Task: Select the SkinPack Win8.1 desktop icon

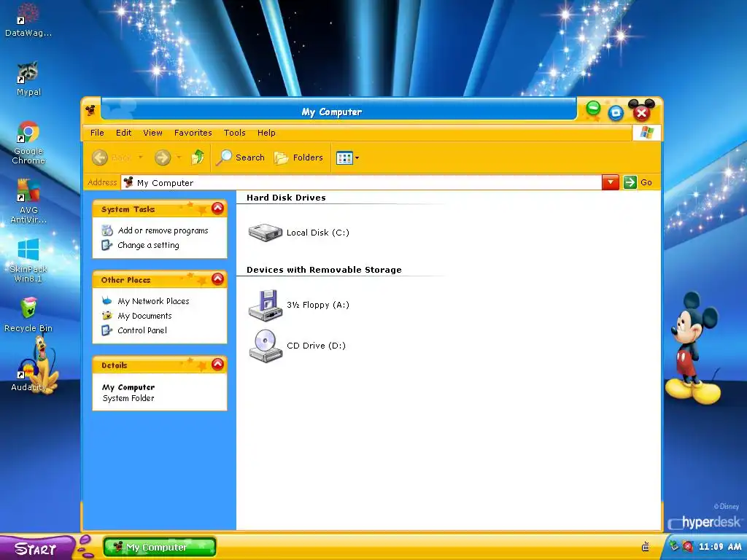Action: (x=28, y=260)
